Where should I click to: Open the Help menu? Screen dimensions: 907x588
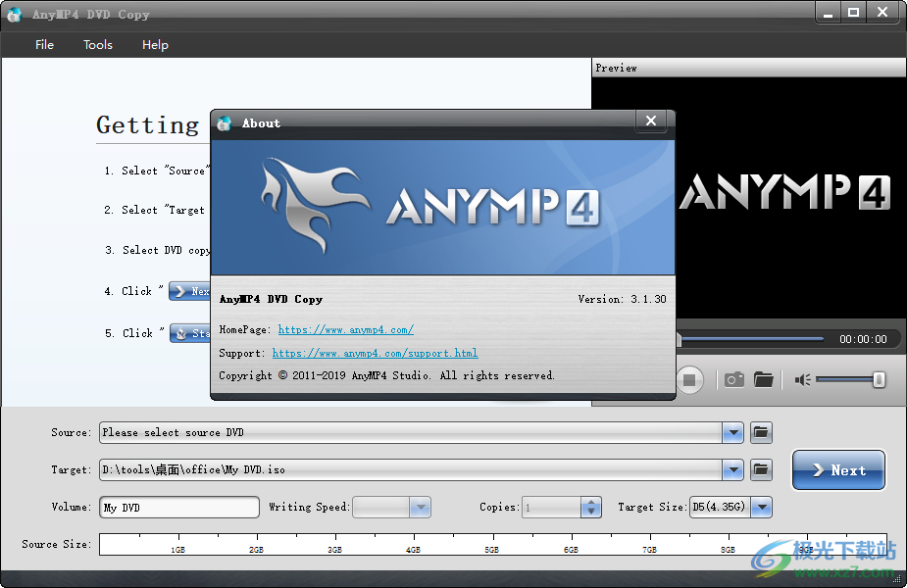point(155,44)
